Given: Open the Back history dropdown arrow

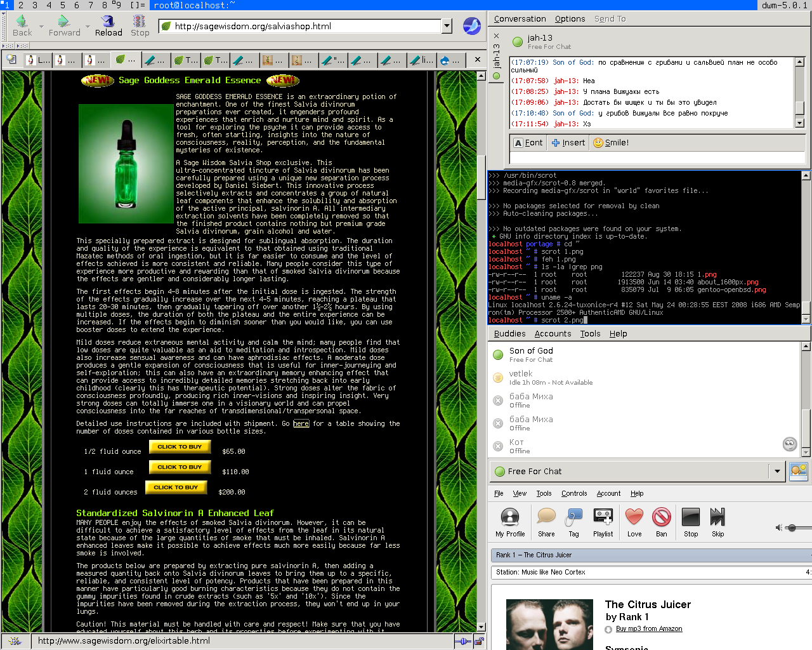Looking at the screenshot, I should coord(41,27).
